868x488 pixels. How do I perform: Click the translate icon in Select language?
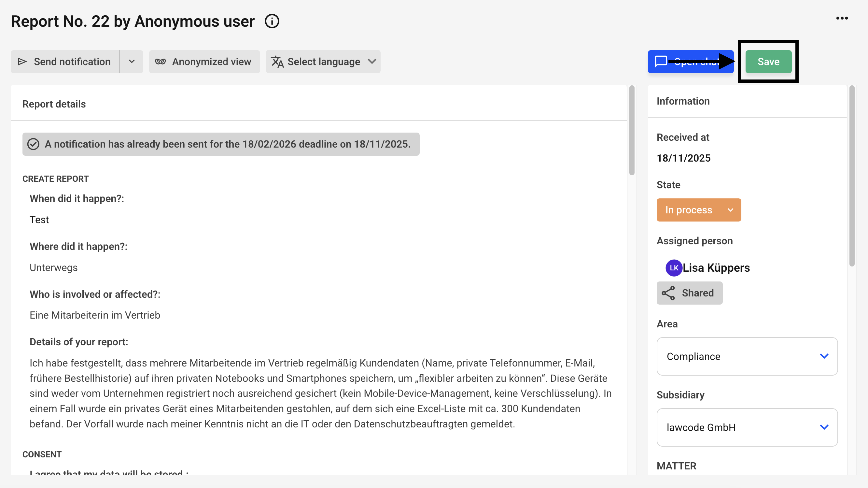click(x=277, y=61)
